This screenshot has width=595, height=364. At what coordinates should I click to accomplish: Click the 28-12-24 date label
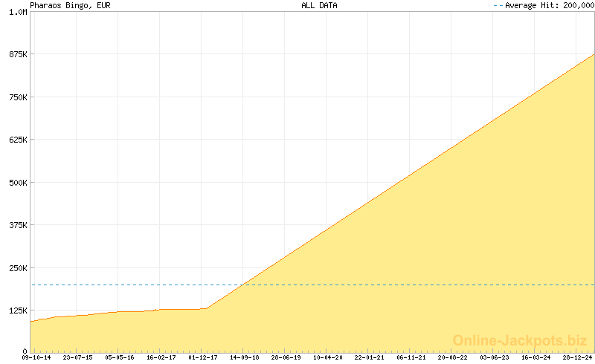[578, 357]
